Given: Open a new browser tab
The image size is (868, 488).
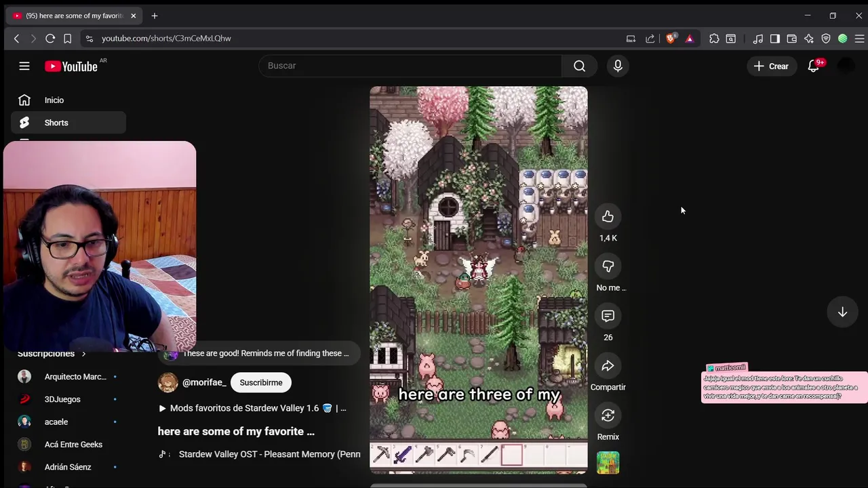Looking at the screenshot, I should point(155,16).
